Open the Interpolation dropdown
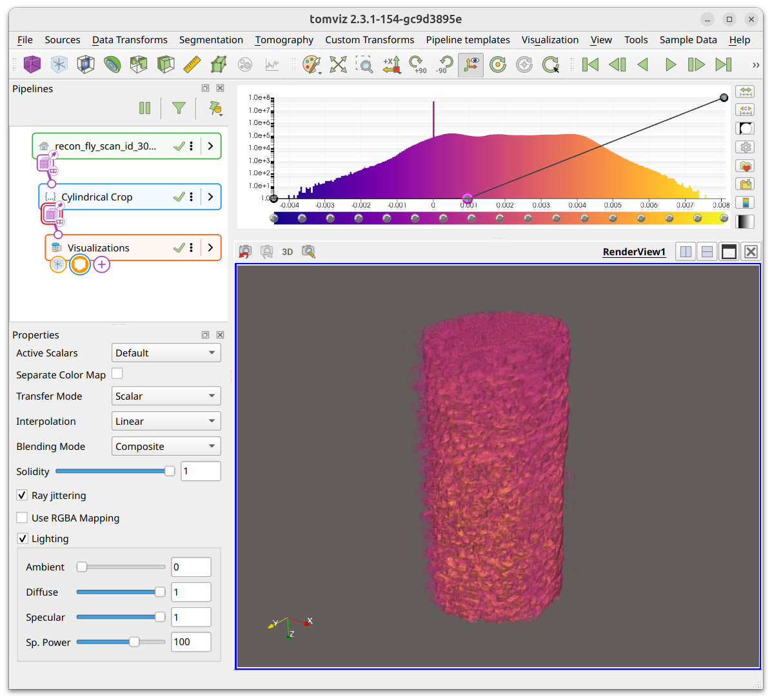 coord(166,421)
